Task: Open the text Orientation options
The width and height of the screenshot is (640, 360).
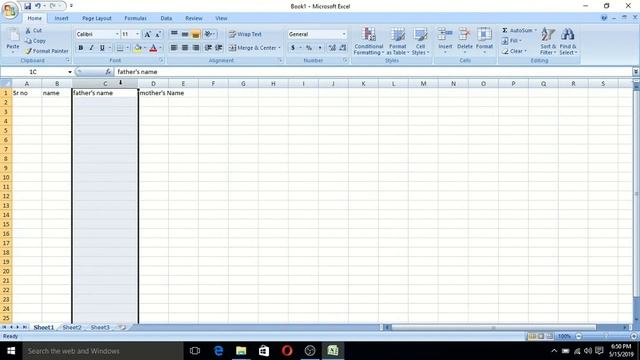Action: (210, 34)
